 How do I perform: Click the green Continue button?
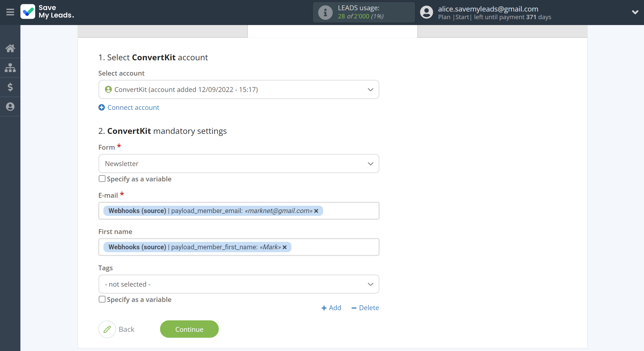click(x=189, y=329)
